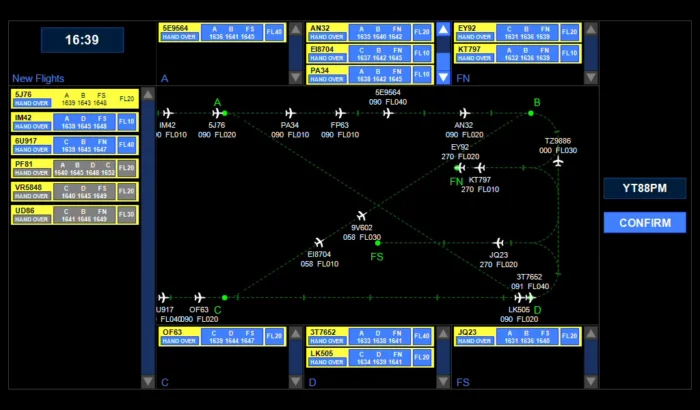Click up arrow of sector C strip list
Screen dimensions: 700x410
point(296,333)
